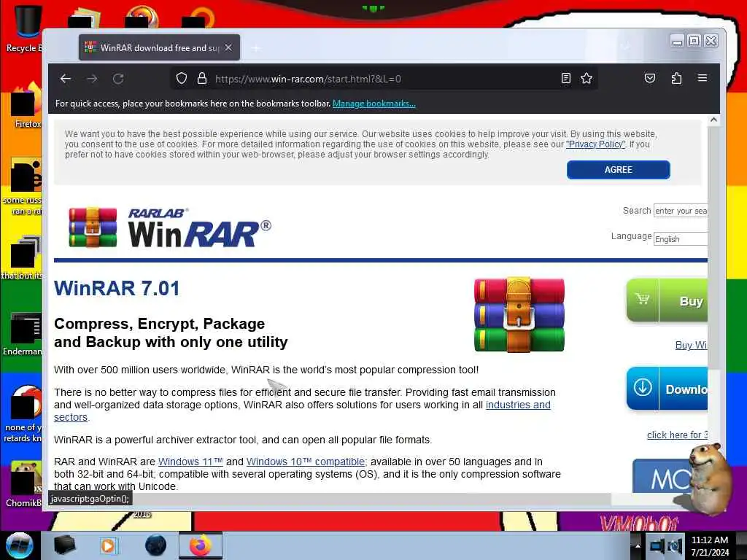The height and width of the screenshot is (560, 747).
Task: Open the Manage bookmarks link
Action: coord(374,104)
